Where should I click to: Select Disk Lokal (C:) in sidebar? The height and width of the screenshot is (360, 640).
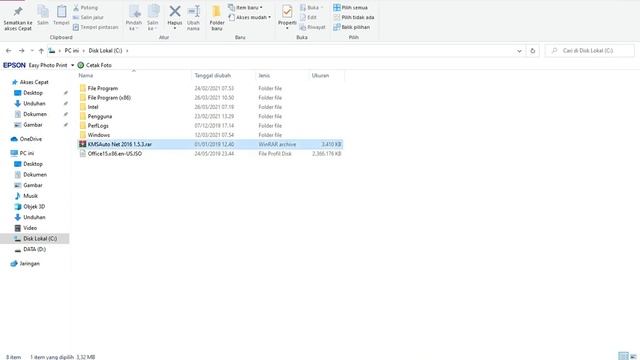36,238
